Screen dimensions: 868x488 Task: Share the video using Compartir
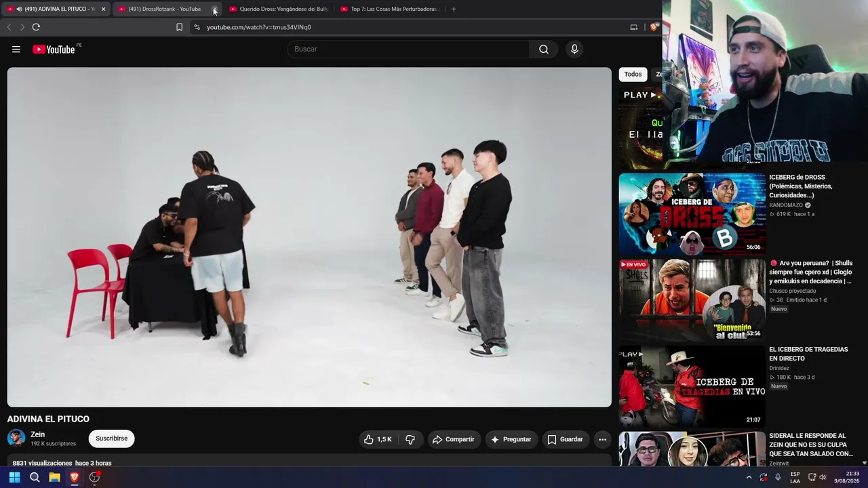click(x=453, y=439)
